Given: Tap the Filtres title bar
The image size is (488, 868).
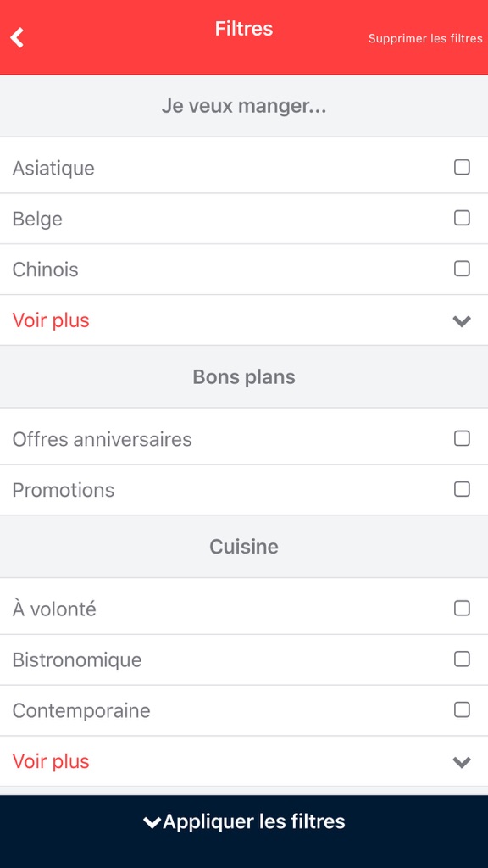Looking at the screenshot, I should tap(244, 28).
